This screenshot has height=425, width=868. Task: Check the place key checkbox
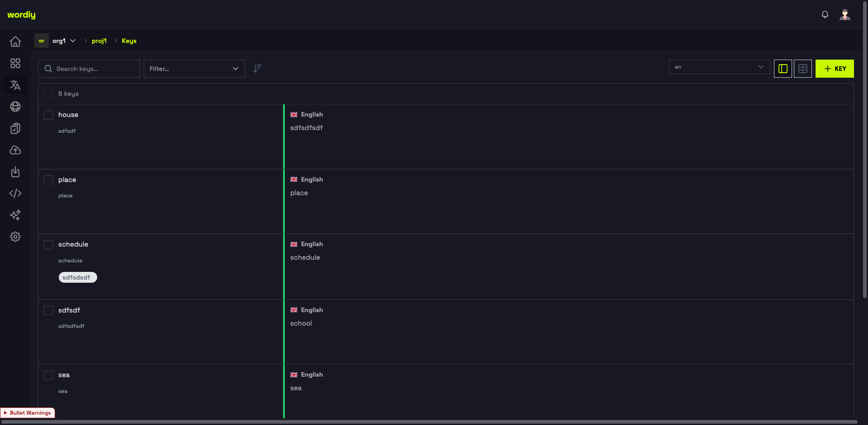pyautogui.click(x=48, y=180)
